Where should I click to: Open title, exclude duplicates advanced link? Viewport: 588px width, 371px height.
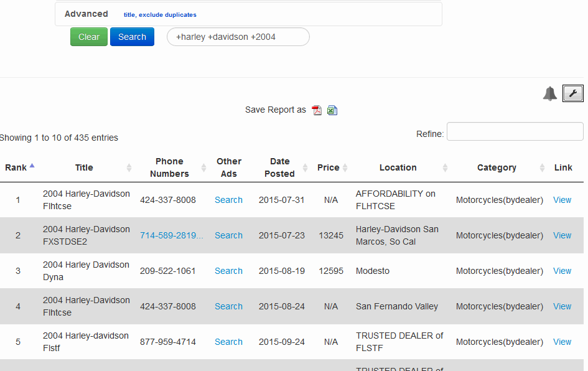[160, 15]
